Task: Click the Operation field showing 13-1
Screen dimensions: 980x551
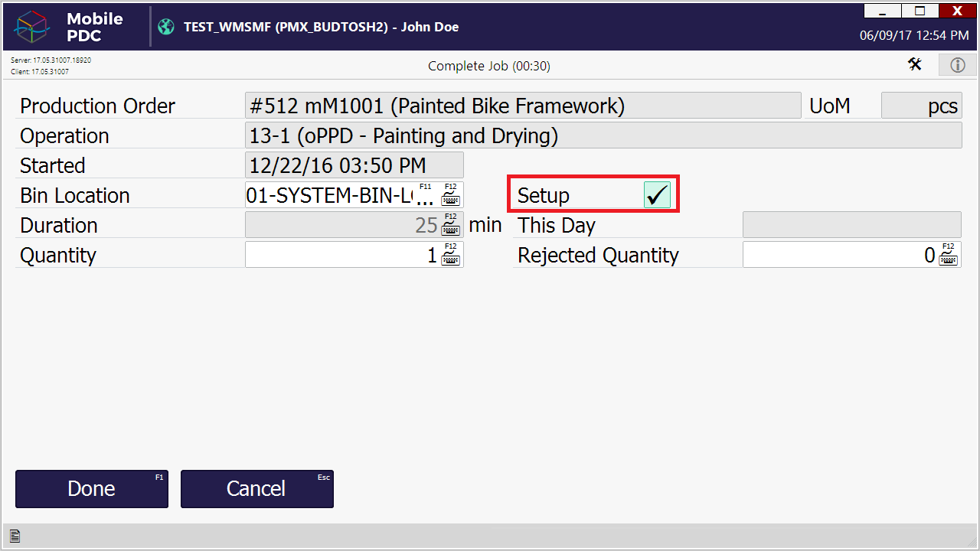Action: (x=603, y=135)
